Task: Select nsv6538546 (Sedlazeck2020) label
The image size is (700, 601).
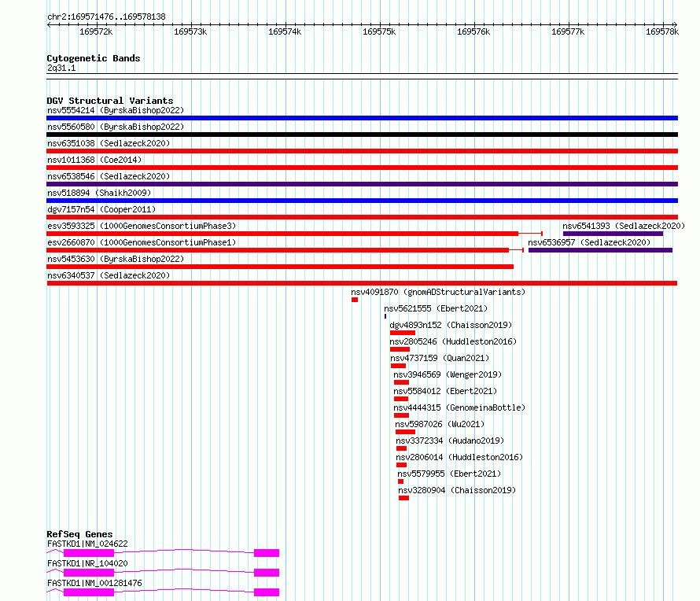Action: (109, 176)
